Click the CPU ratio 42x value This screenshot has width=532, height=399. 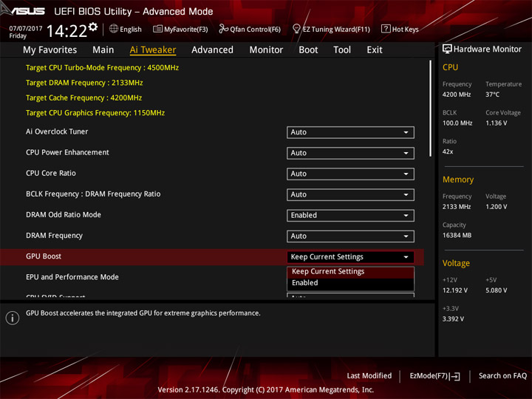pyautogui.click(x=448, y=151)
